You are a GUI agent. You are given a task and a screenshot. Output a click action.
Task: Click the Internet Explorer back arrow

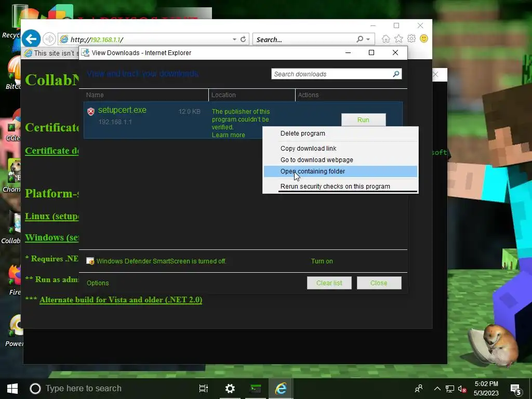click(x=31, y=39)
